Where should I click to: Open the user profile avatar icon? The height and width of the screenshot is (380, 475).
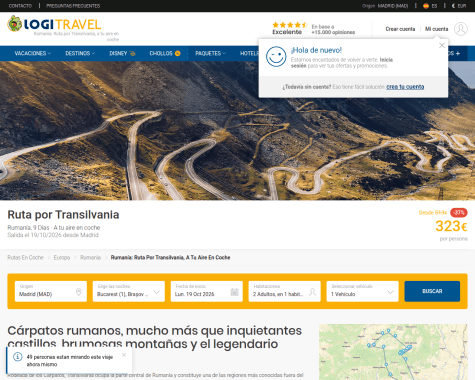(461, 29)
